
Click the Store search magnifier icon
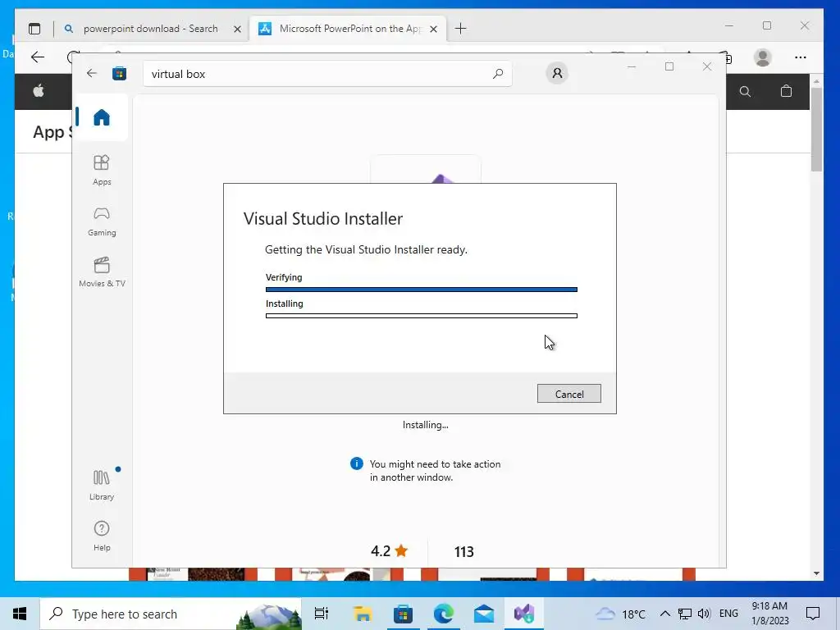coord(498,74)
